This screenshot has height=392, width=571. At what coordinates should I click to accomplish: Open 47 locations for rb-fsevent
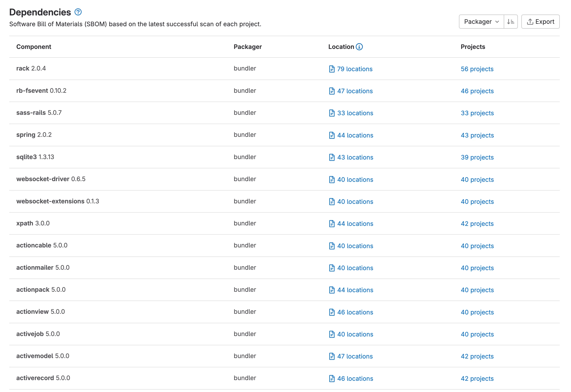pyautogui.click(x=355, y=91)
